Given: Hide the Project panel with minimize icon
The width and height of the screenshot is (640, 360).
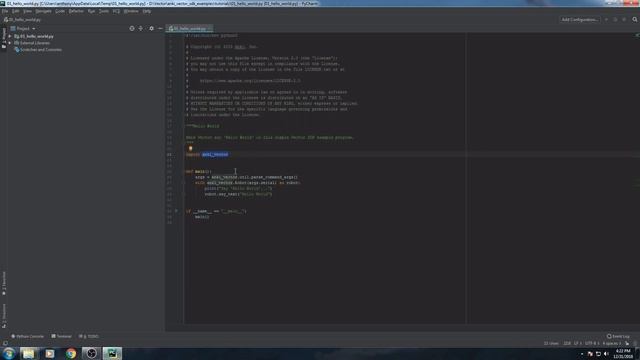Looking at the screenshot, I should click(160, 29).
